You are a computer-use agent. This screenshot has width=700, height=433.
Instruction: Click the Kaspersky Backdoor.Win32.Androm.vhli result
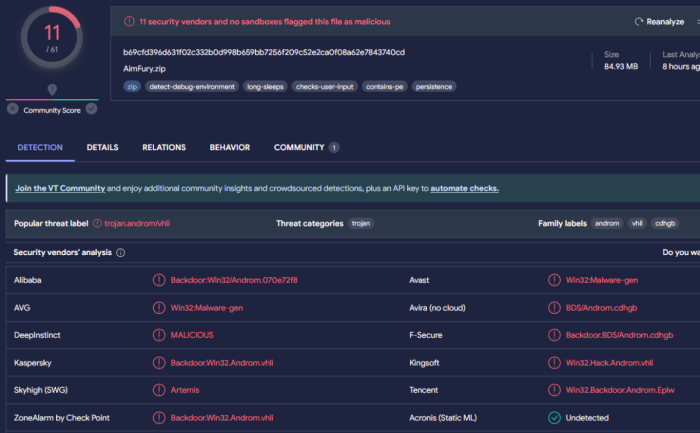pos(222,363)
